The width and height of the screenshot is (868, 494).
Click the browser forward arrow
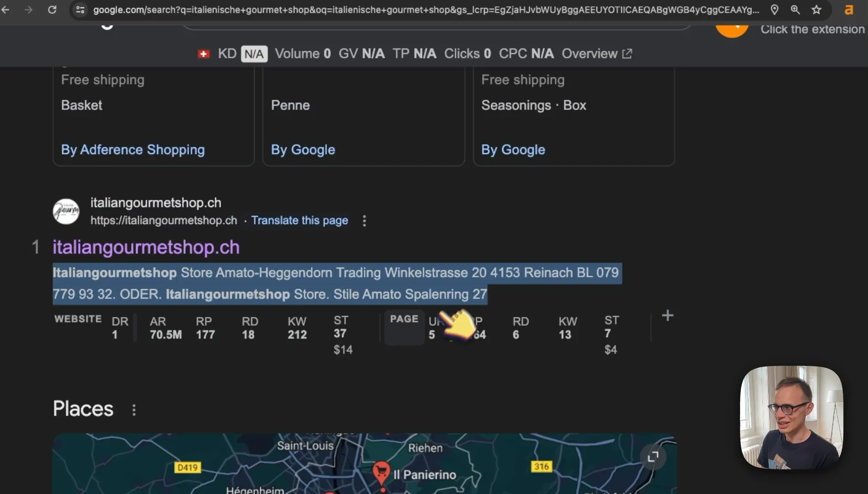pos(28,9)
